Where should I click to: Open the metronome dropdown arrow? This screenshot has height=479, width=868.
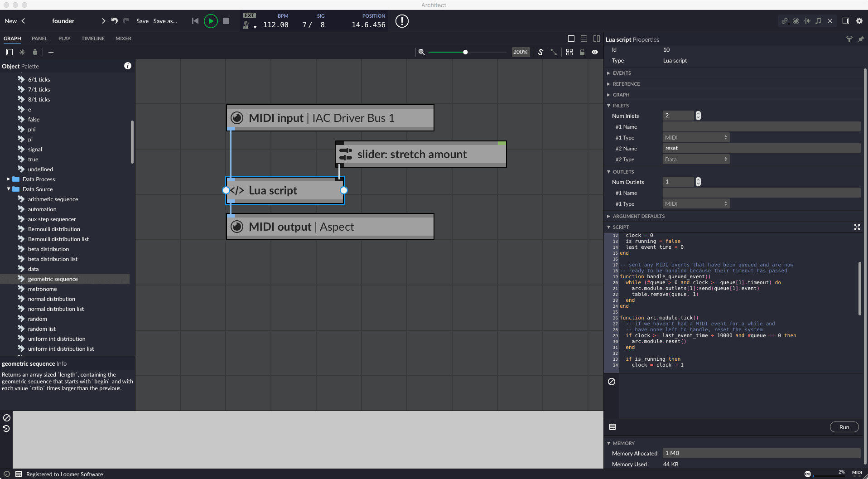pos(255,27)
